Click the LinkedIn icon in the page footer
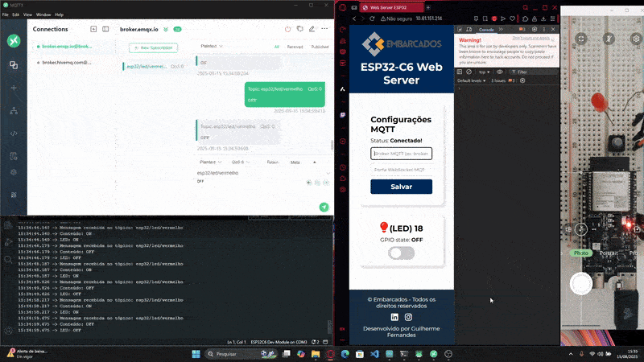 click(394, 317)
